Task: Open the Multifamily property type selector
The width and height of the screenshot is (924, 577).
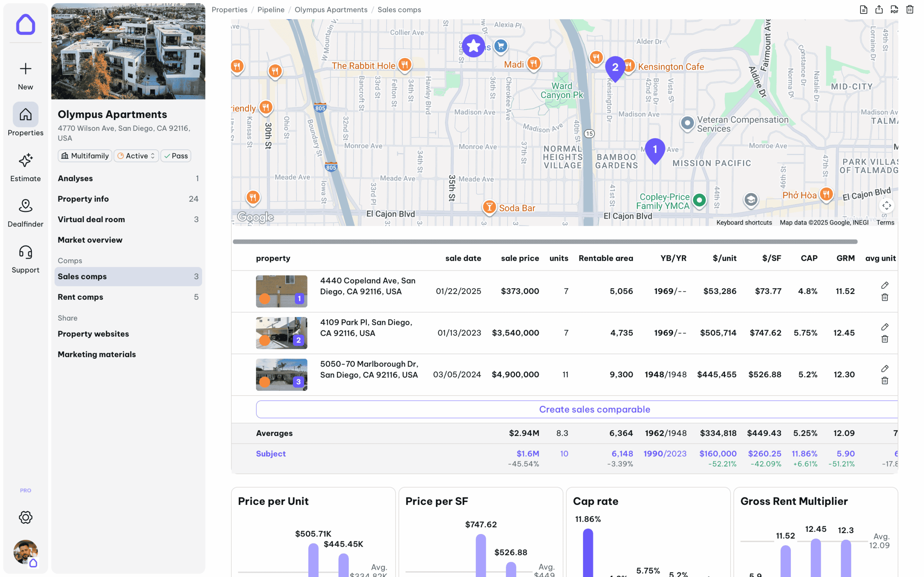Action: [x=85, y=156]
